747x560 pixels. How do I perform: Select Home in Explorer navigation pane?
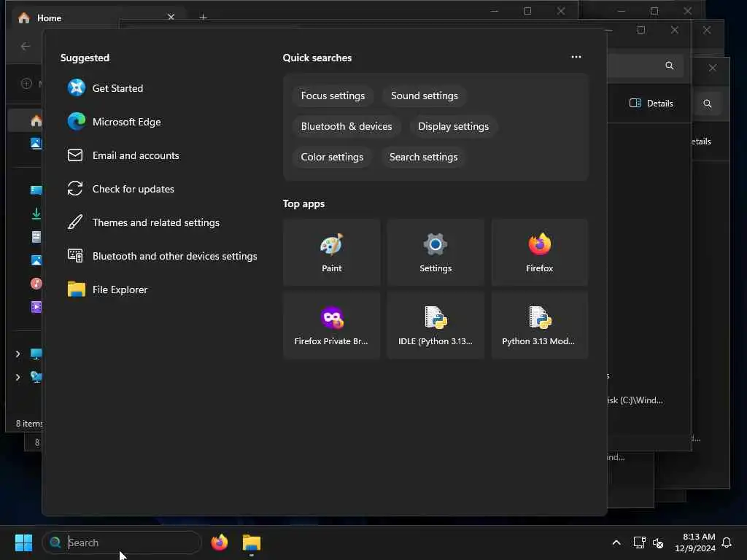tap(36, 120)
